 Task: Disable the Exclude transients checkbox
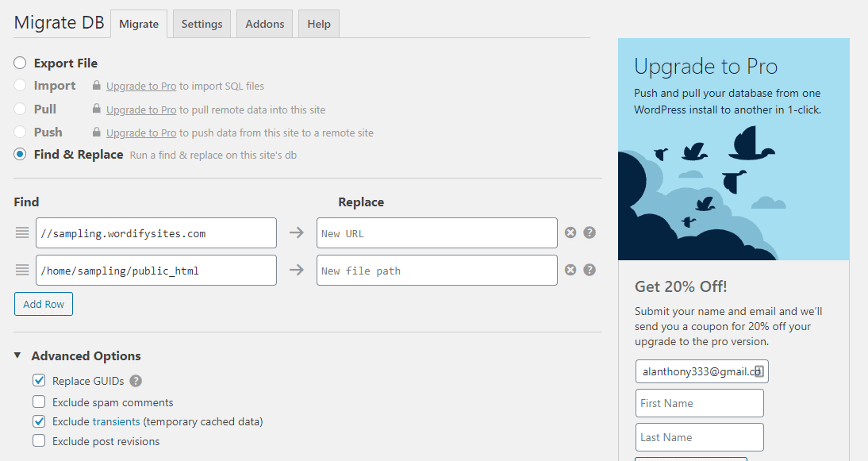[x=39, y=422]
